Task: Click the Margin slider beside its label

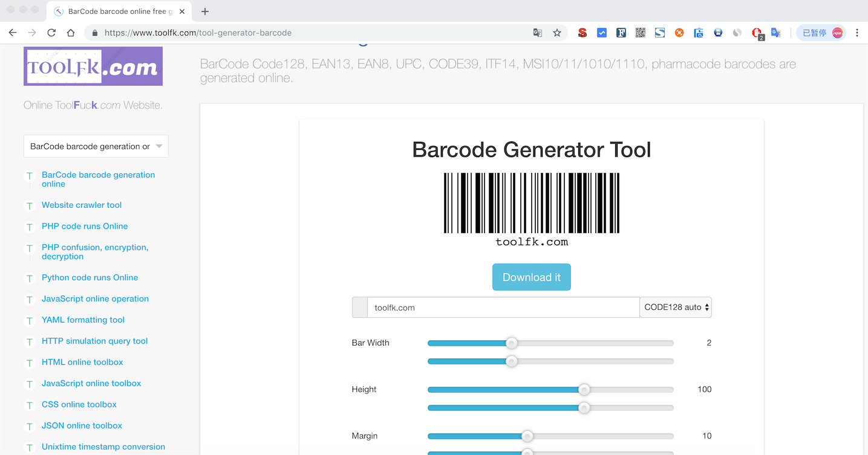Action: click(550, 436)
